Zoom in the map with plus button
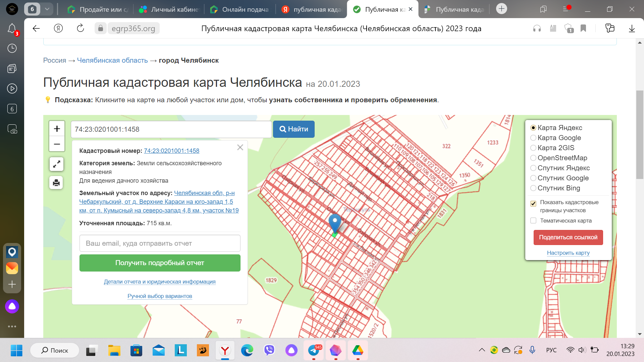 (57, 129)
